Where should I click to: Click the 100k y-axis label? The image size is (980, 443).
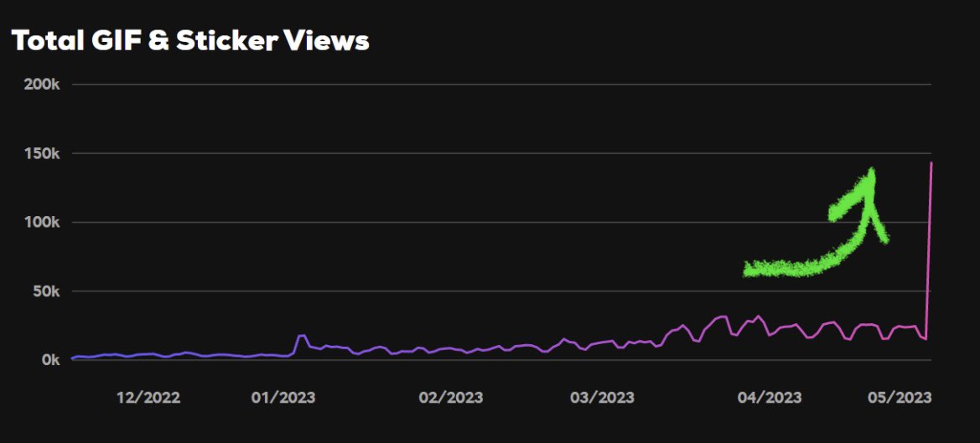point(41,222)
